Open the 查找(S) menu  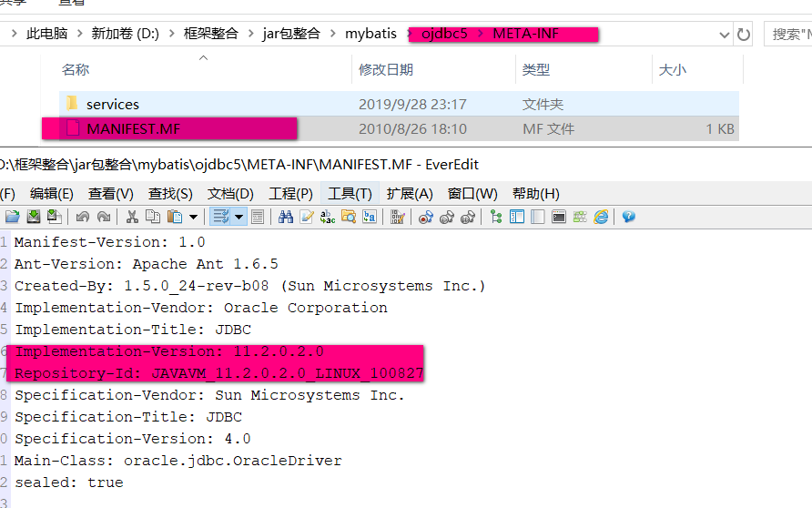(x=170, y=194)
